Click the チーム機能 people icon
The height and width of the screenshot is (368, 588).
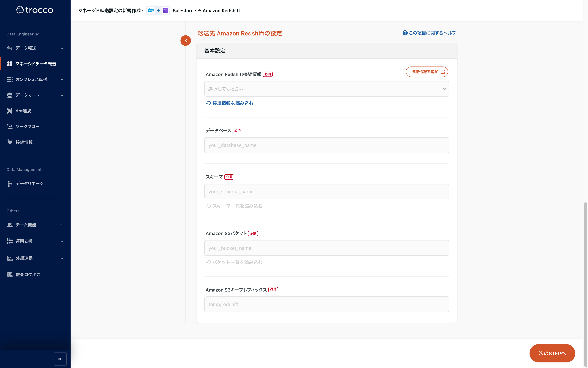click(10, 225)
